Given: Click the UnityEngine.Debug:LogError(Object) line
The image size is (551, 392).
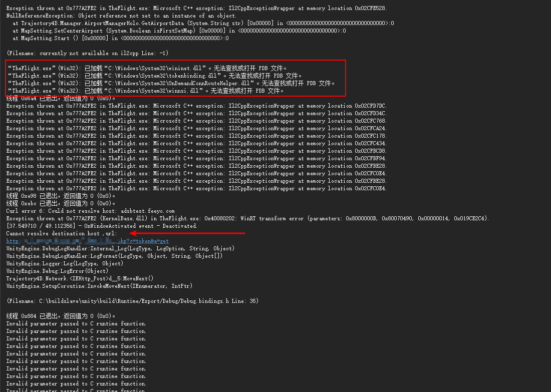Looking at the screenshot, I should (57, 271).
